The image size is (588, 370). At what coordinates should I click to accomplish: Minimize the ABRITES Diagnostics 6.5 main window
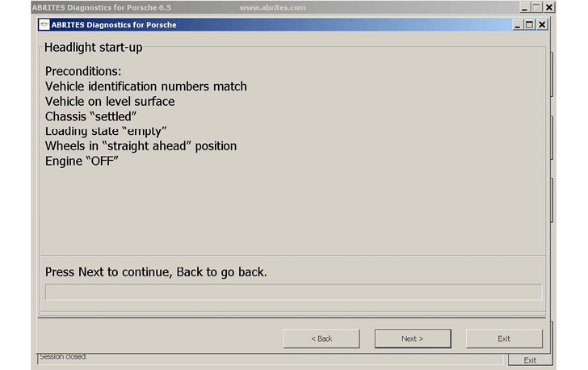(523, 7)
